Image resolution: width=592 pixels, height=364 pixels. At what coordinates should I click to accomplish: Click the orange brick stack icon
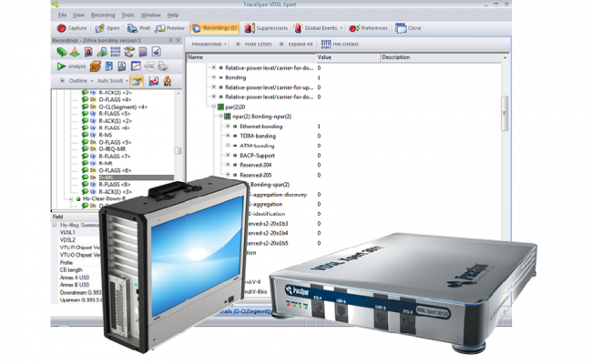click(95, 66)
